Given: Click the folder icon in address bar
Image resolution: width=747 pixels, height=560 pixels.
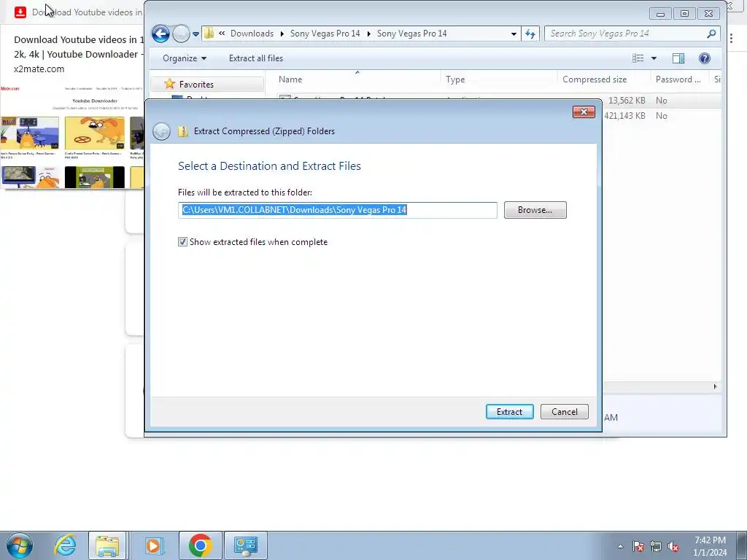Looking at the screenshot, I should pyautogui.click(x=209, y=34).
